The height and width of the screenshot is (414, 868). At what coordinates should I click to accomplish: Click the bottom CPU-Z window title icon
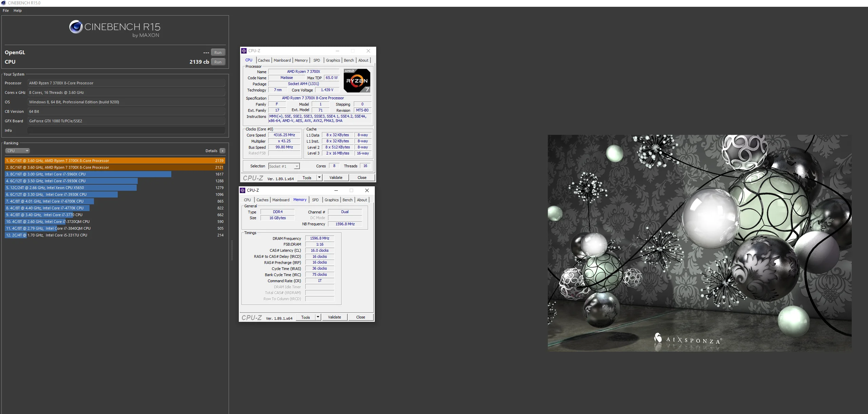[243, 190]
